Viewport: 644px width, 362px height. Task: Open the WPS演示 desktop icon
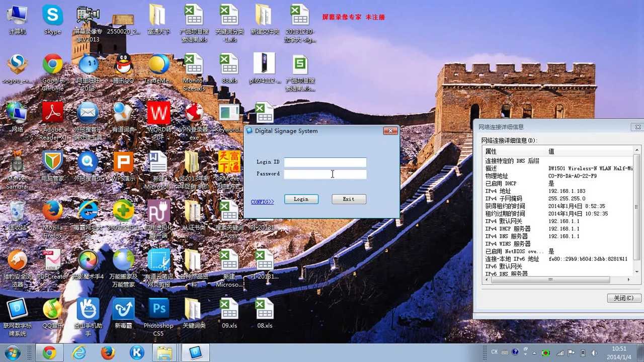pos(123,166)
